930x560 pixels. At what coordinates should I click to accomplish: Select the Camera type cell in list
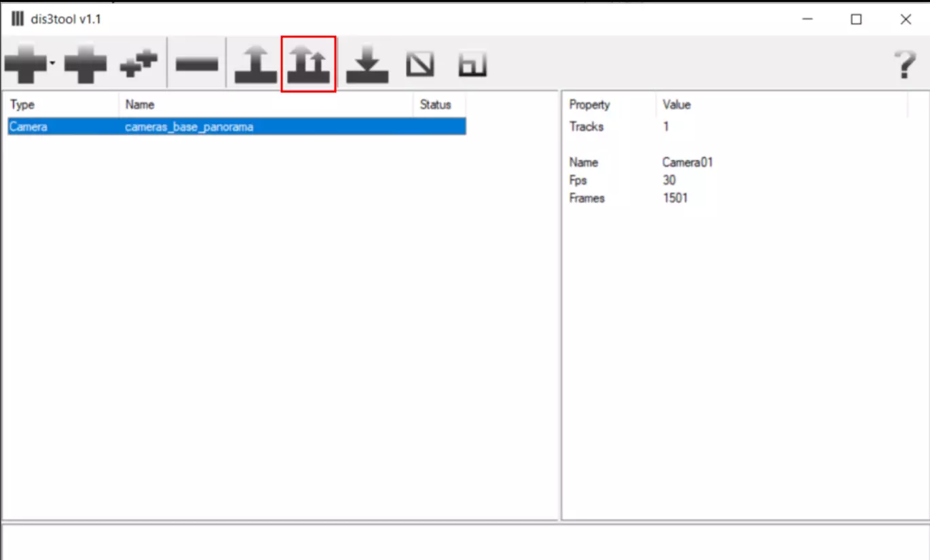[x=29, y=126]
